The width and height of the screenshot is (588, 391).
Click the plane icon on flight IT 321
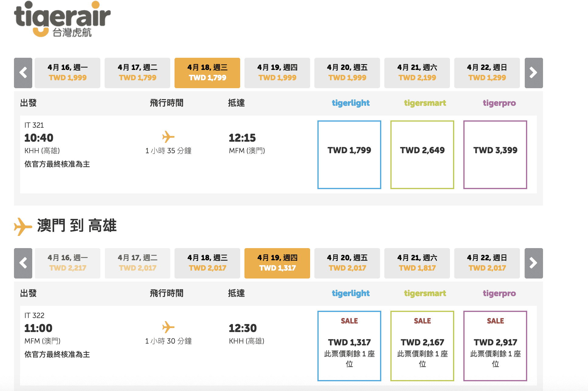168,137
